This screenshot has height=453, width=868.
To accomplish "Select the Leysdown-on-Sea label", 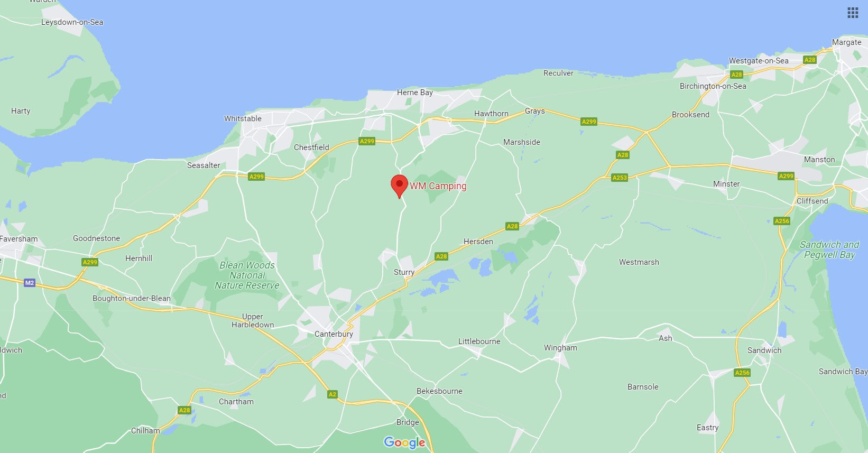I will click(x=72, y=22).
